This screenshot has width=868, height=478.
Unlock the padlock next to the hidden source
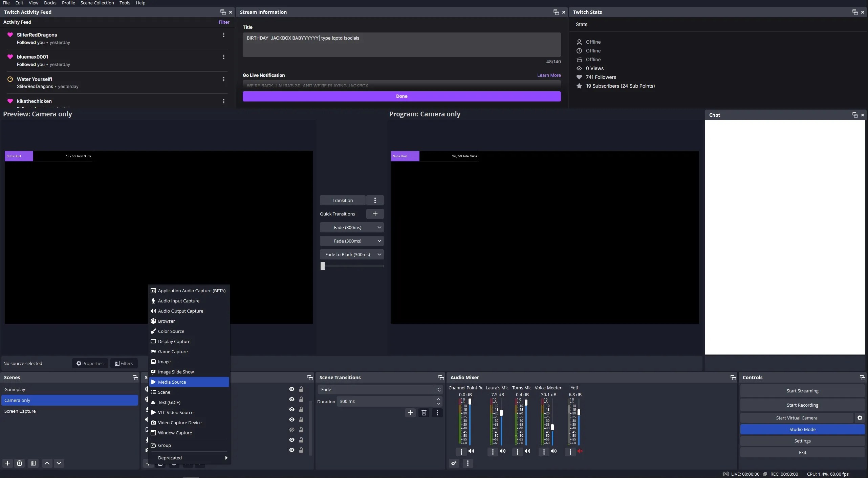tap(301, 430)
